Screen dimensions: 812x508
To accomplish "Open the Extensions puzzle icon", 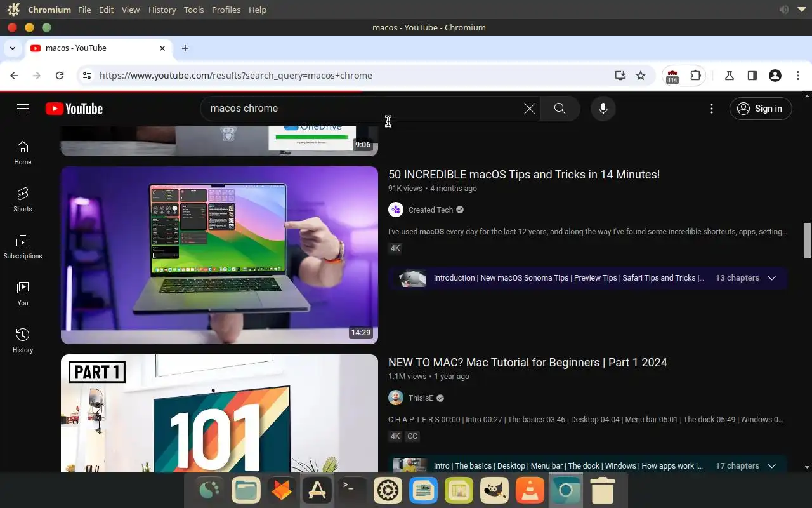I will (x=695, y=76).
